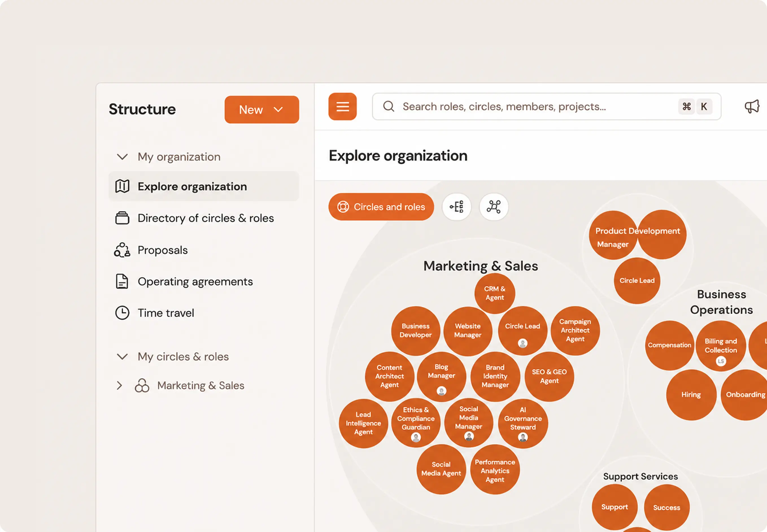Select the Success role bubble
767x532 pixels.
click(667, 508)
